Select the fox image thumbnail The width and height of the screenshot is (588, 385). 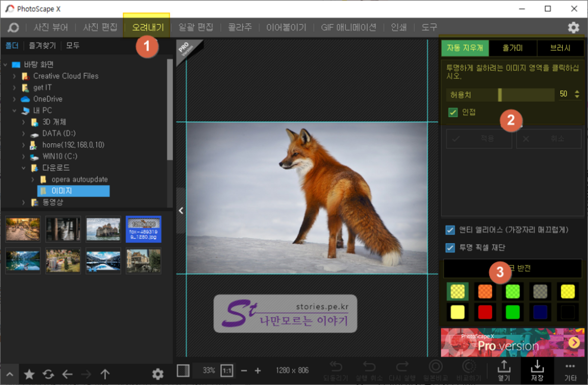point(143,229)
